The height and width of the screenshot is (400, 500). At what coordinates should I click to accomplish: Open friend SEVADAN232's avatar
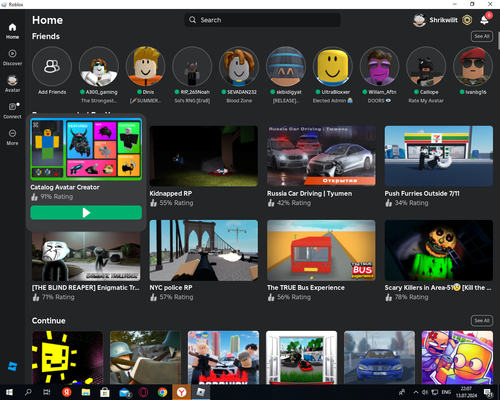[x=239, y=67]
